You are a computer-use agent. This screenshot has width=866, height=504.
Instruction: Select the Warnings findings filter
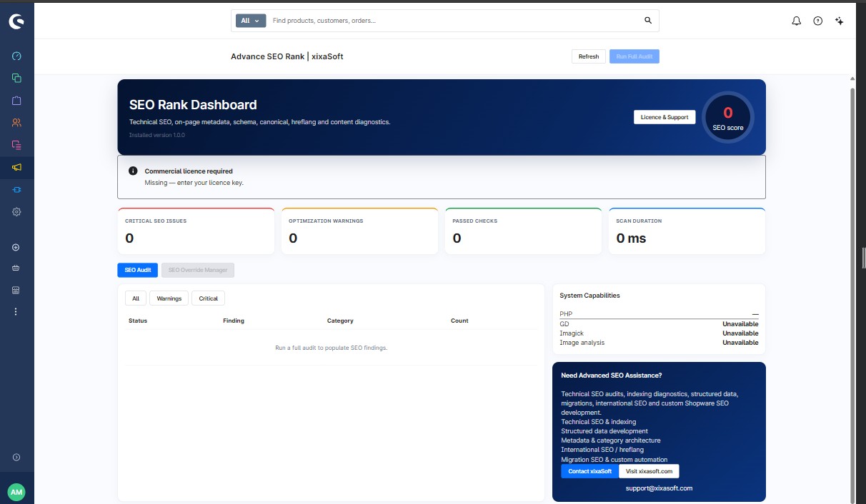click(x=169, y=298)
